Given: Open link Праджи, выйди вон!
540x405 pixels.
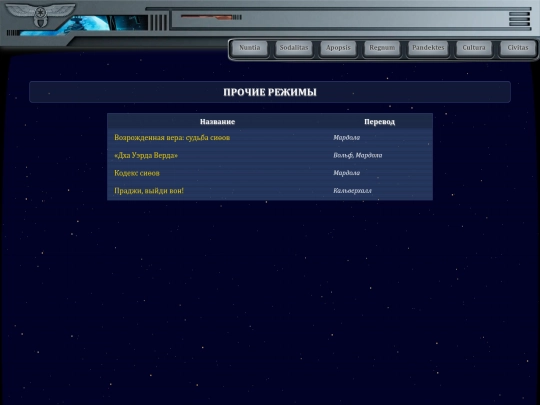Looking at the screenshot, I should click(x=149, y=190).
